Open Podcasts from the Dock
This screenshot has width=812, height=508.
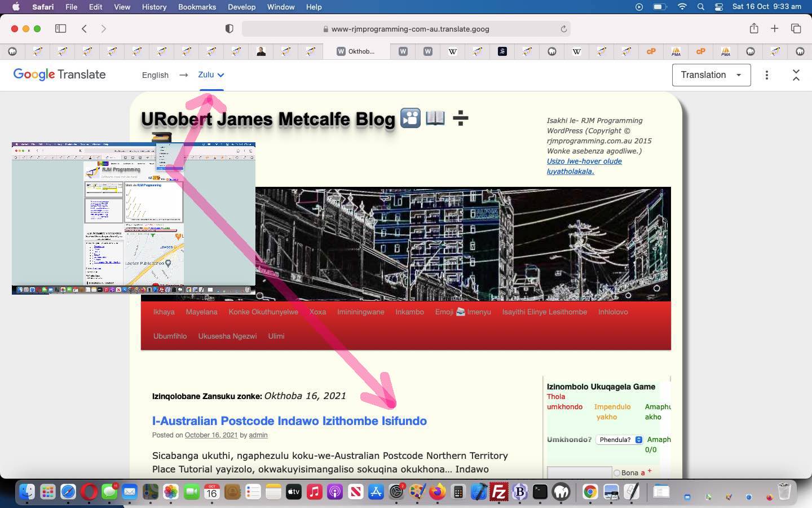tap(335, 492)
